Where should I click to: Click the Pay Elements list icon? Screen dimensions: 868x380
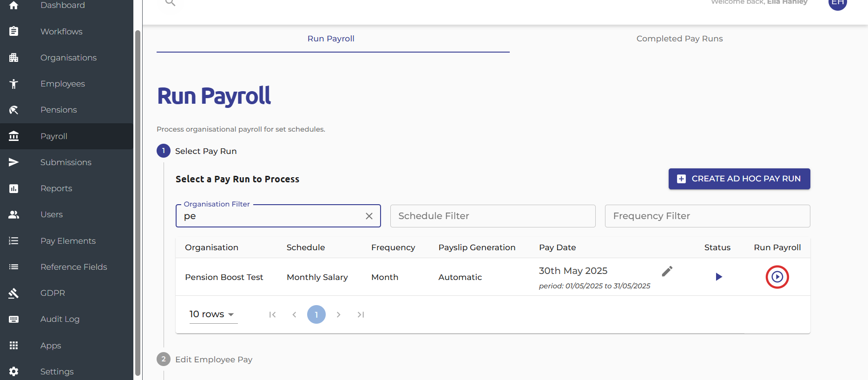coord(14,241)
